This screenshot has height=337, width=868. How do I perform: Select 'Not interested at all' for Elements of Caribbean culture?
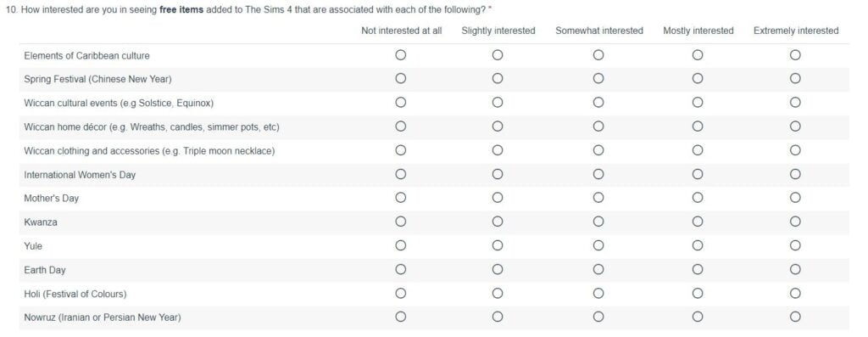pyautogui.click(x=401, y=55)
